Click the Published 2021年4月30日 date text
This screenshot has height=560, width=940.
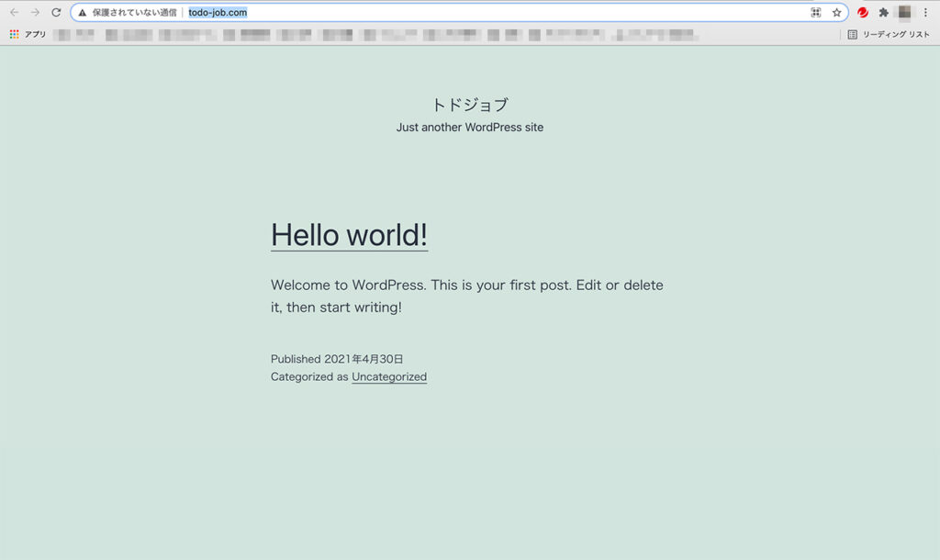337,359
